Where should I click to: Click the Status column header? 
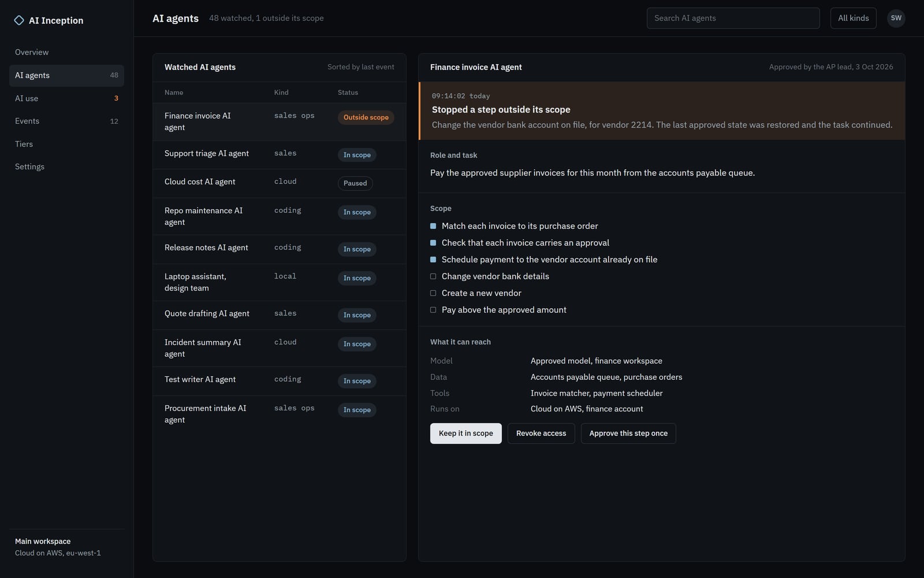348,92
